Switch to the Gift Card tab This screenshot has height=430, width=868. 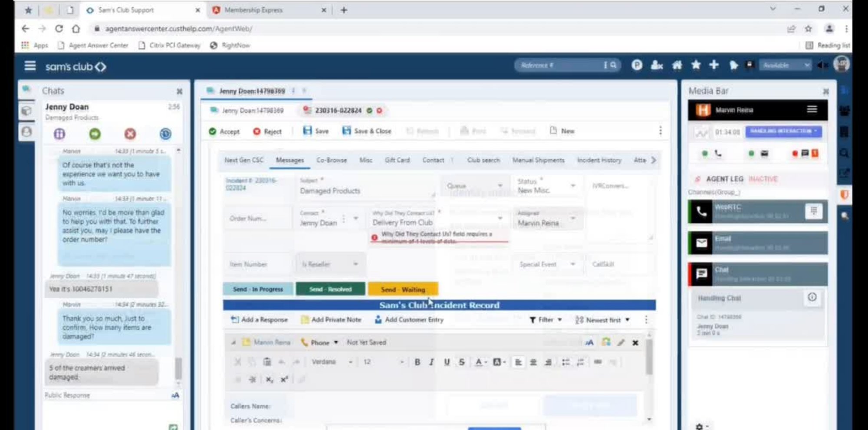point(397,160)
